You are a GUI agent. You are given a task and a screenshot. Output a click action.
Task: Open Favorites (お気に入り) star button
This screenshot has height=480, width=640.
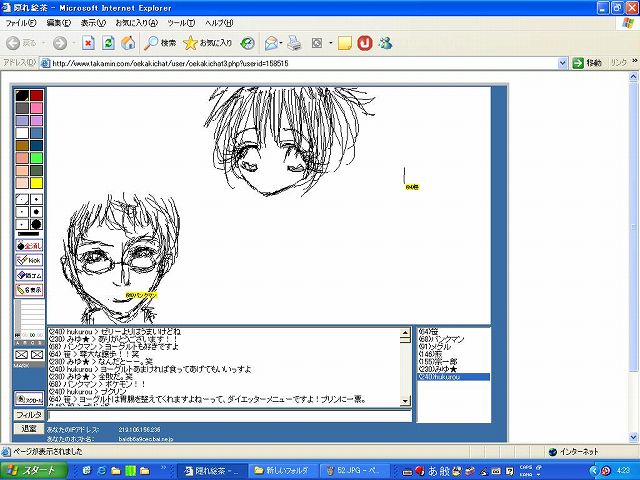click(x=207, y=43)
